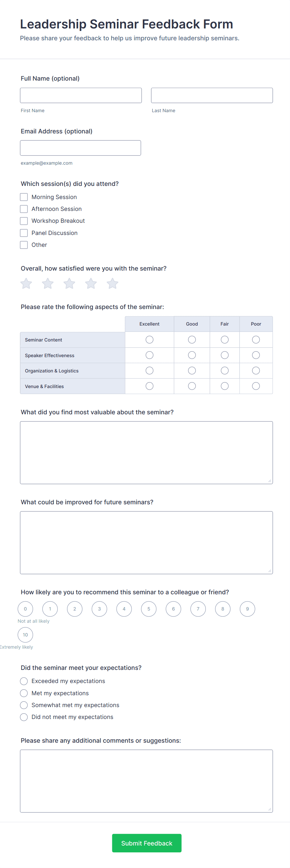Enable the Panel Discussion checkbox
Viewport: 290px width, 868px height.
pyautogui.click(x=24, y=233)
